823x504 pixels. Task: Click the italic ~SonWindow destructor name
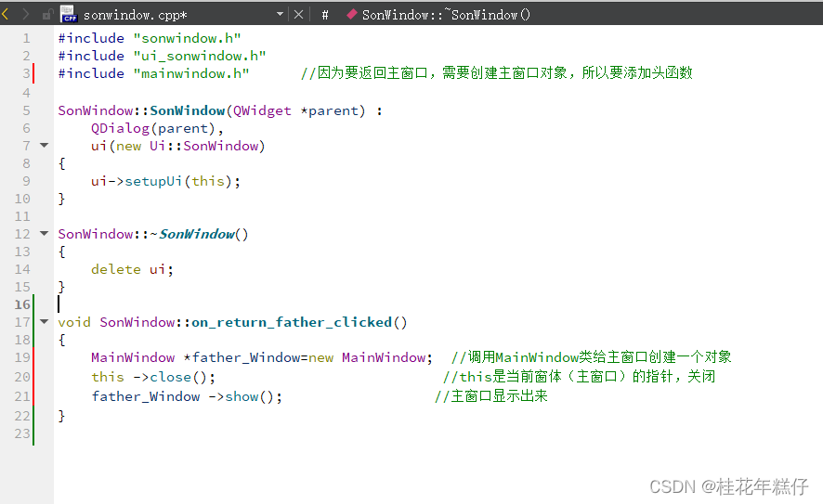tap(197, 234)
